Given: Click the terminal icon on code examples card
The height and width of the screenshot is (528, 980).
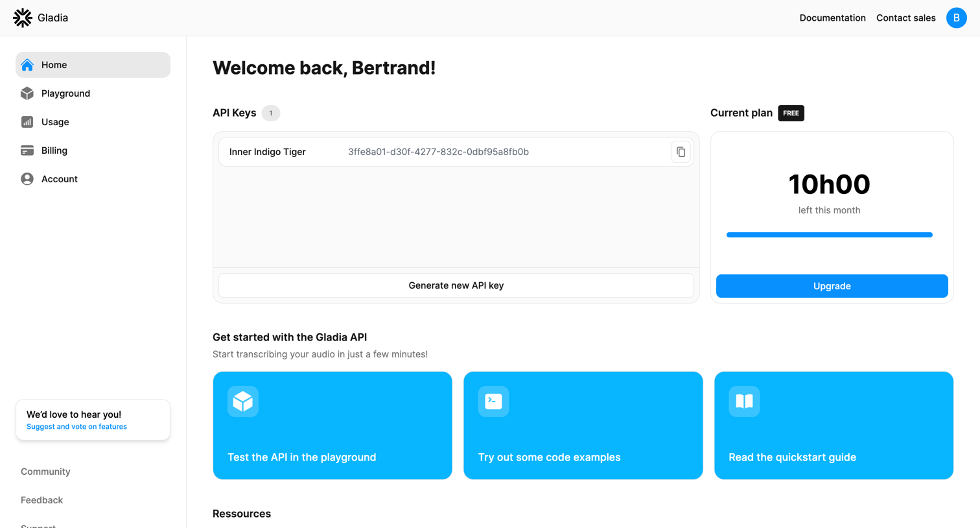Looking at the screenshot, I should point(493,402).
